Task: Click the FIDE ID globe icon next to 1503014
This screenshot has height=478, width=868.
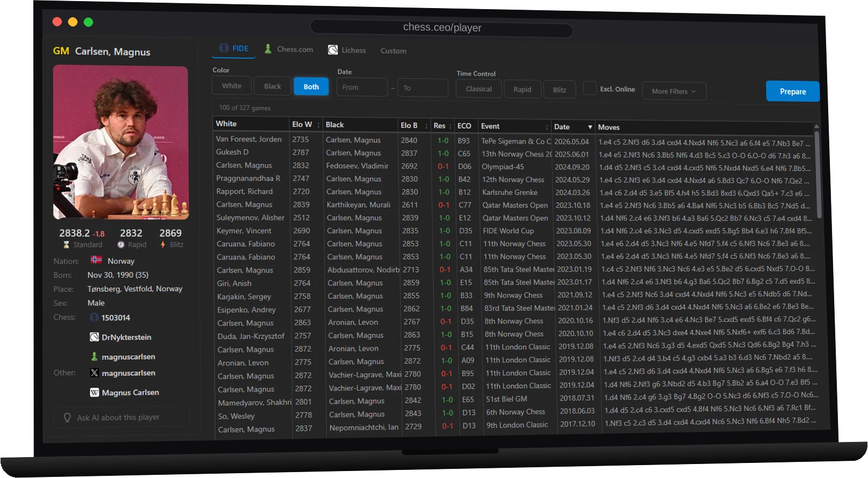Action: 94,317
